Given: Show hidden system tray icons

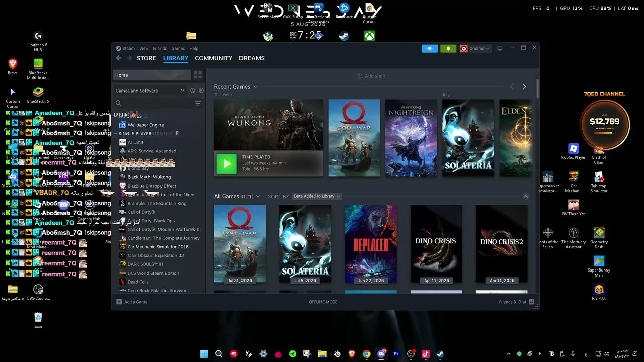Looking at the screenshot, I should (508, 354).
